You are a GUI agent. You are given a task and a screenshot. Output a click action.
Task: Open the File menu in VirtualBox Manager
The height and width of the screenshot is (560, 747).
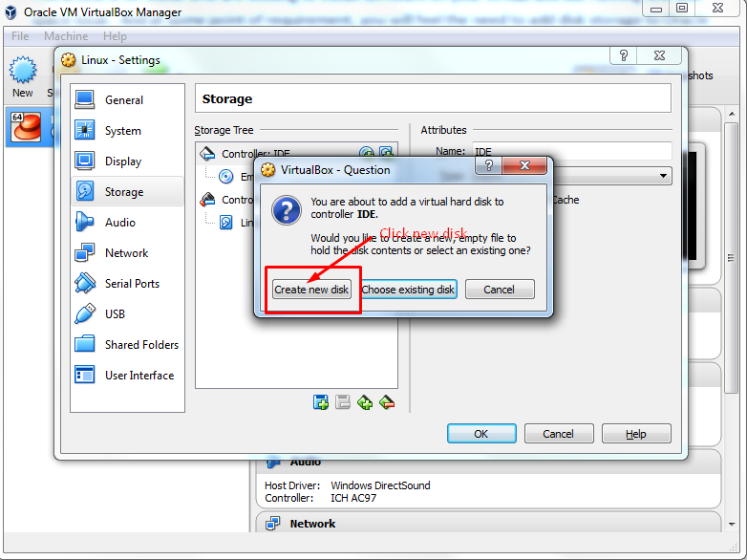[20, 36]
